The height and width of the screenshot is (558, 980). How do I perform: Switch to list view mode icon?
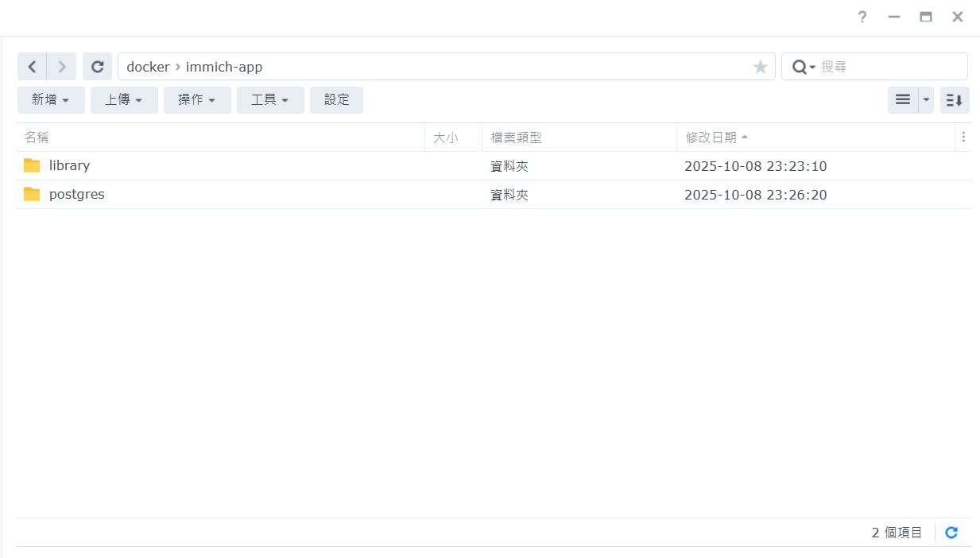903,100
